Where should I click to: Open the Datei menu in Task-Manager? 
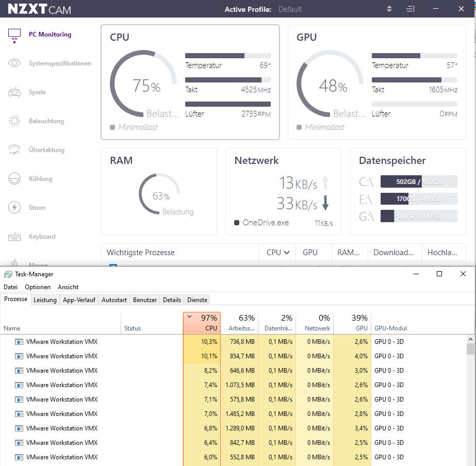[11, 287]
